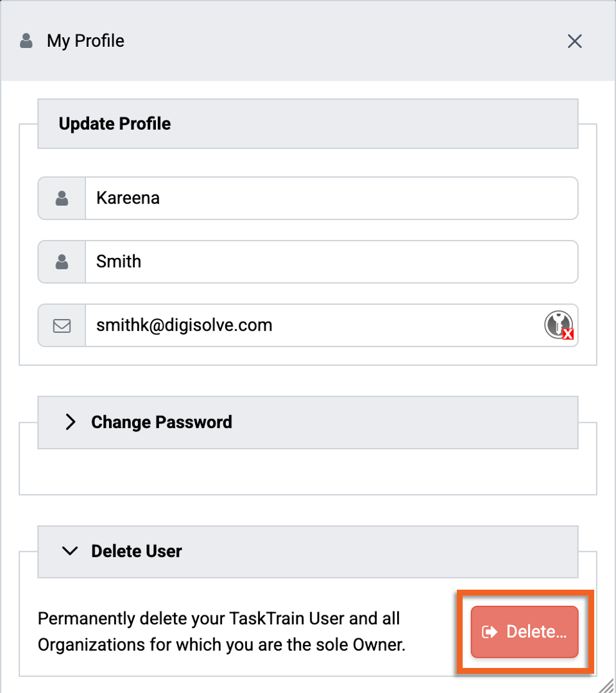Click the empty area below Change Password header
The image size is (616, 693).
308,472
